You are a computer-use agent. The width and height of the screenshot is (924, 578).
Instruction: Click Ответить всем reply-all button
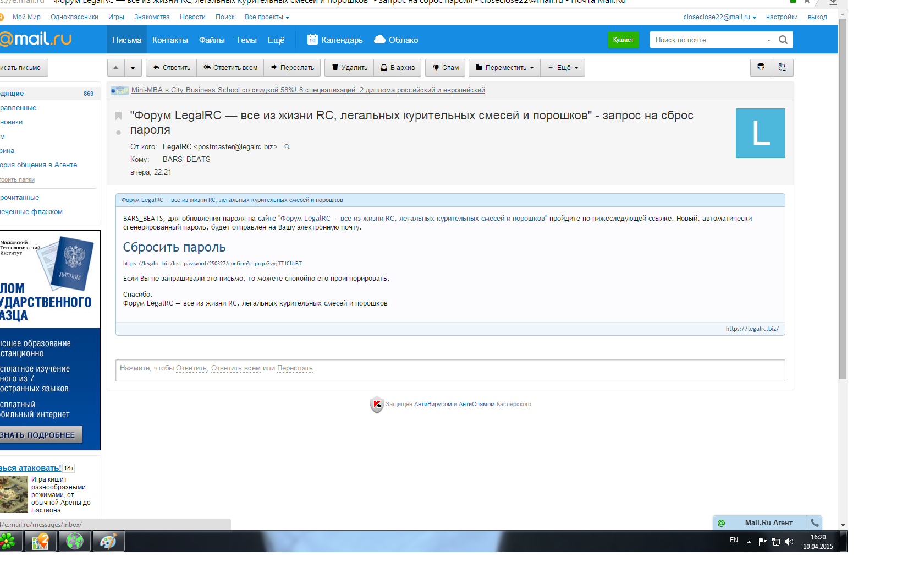tap(230, 68)
